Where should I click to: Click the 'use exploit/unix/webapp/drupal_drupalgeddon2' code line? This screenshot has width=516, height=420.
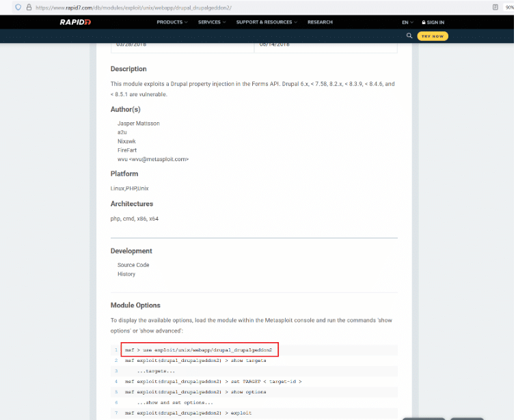[200, 350]
